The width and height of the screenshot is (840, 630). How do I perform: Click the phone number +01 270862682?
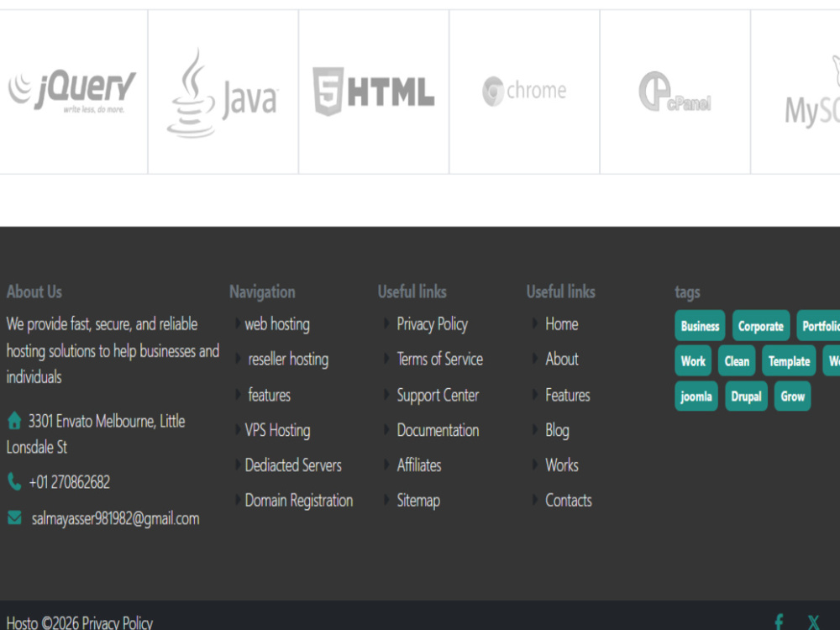pos(69,482)
